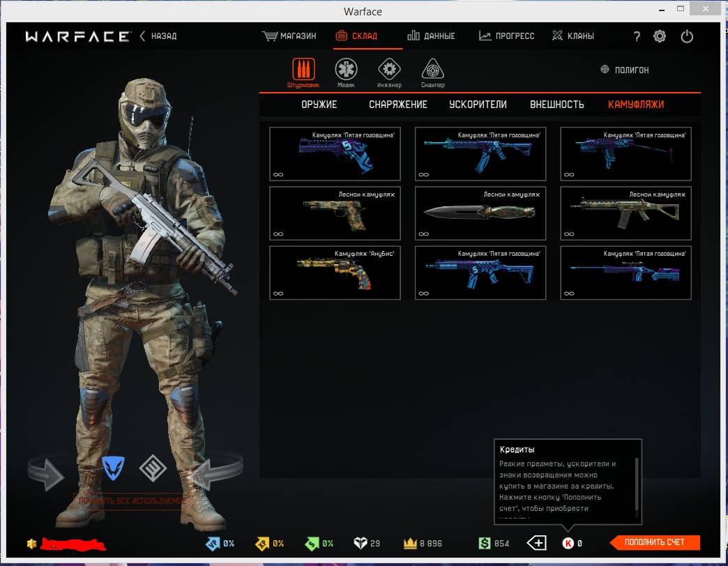Select the pistol Лесной камуфляж item
This screenshot has height=566, width=728.
335,213
